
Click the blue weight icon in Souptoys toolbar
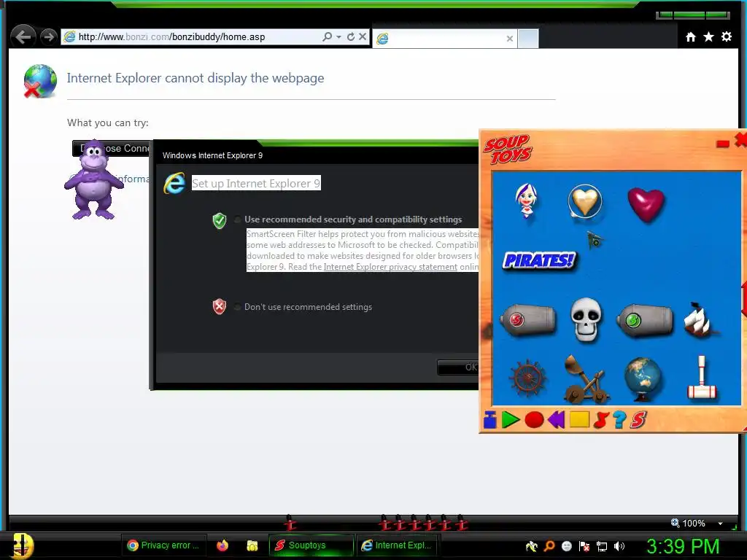pos(489,420)
